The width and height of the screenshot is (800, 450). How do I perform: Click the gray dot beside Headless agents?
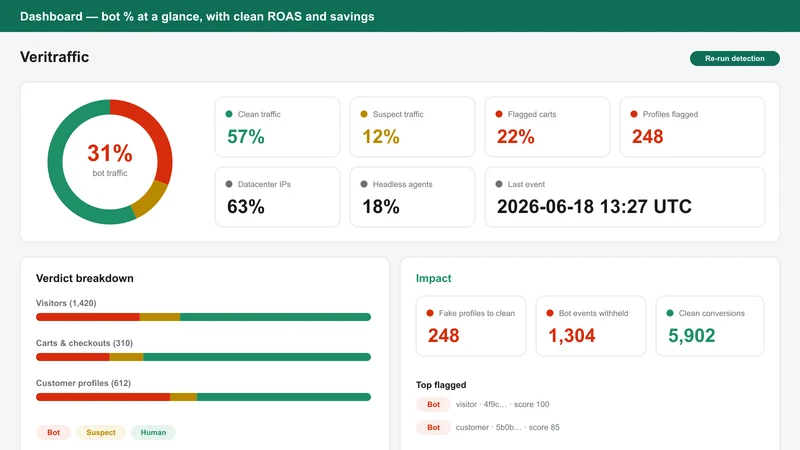364,184
